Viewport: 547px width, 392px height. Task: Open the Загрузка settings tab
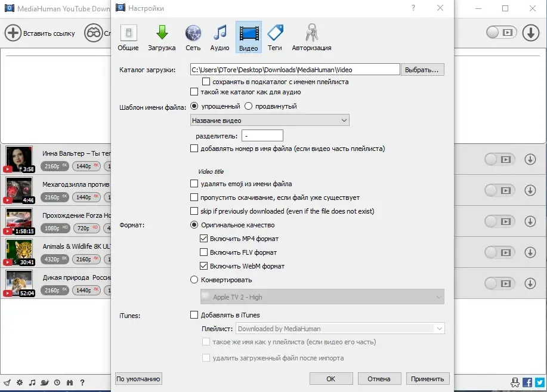tap(162, 38)
